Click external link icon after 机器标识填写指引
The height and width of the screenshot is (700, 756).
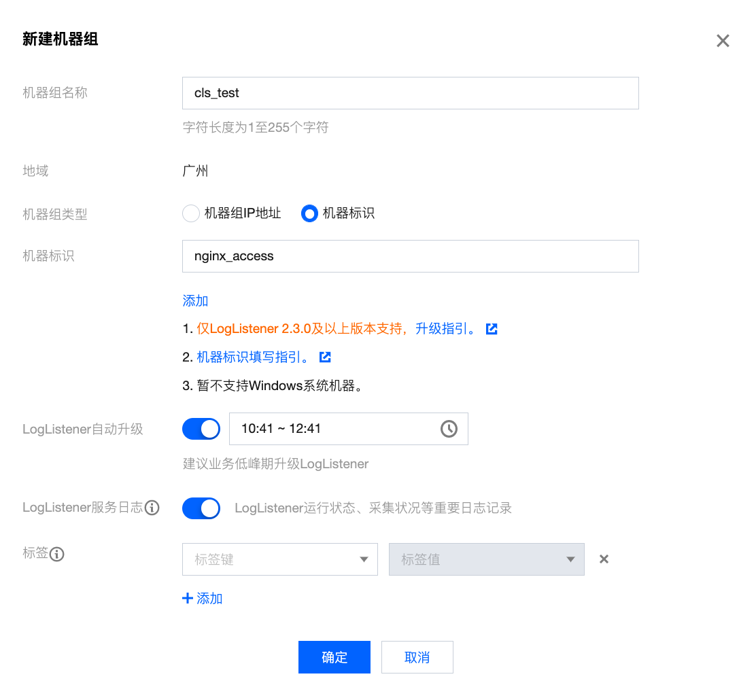point(325,357)
